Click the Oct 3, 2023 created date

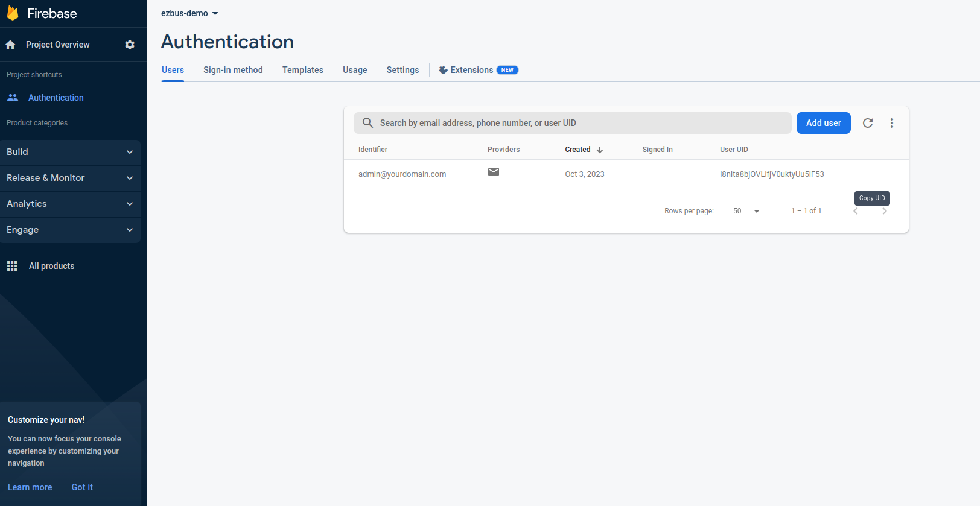(x=585, y=174)
